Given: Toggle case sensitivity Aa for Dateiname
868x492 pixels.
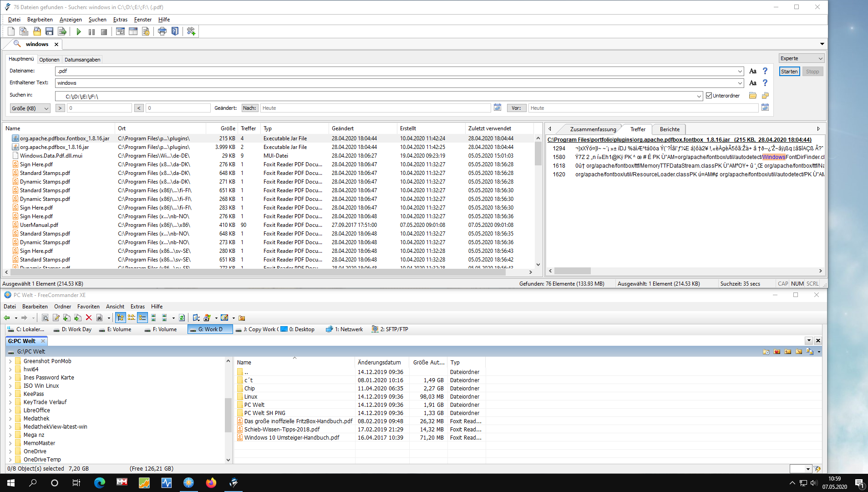Looking at the screenshot, I should point(753,71).
